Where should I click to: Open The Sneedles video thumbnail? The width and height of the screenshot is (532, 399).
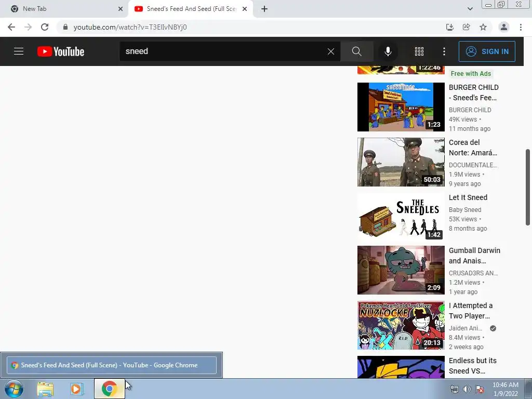(401, 217)
